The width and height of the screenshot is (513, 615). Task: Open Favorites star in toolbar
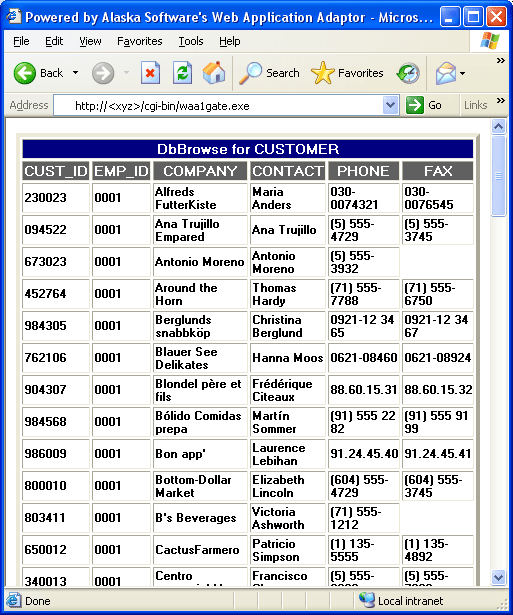click(x=322, y=73)
